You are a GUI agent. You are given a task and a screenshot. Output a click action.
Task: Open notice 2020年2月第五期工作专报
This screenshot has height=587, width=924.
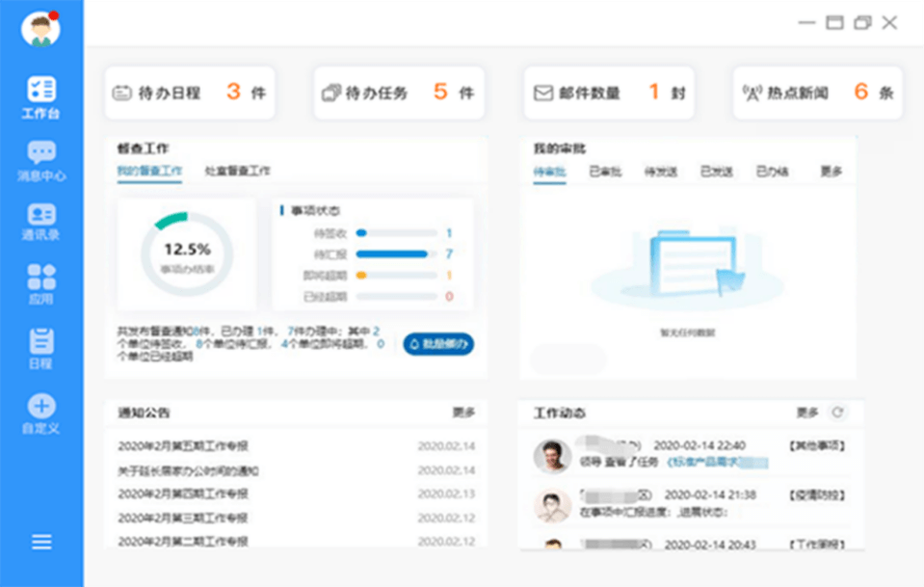click(183, 446)
